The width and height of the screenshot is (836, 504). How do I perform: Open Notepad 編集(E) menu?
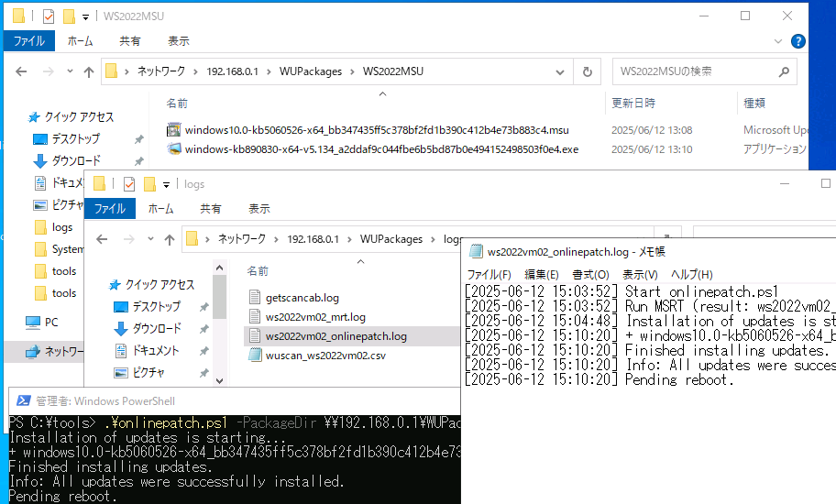(x=542, y=274)
